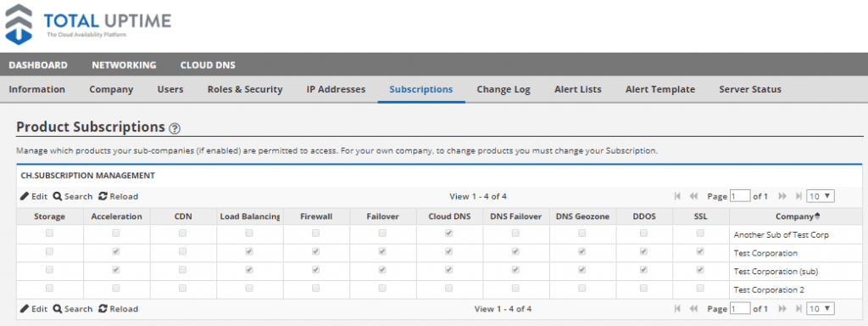The width and height of the screenshot is (868, 326).
Task: Toggle Storage checkbox for Test Corporation 2
Action: click(49, 289)
